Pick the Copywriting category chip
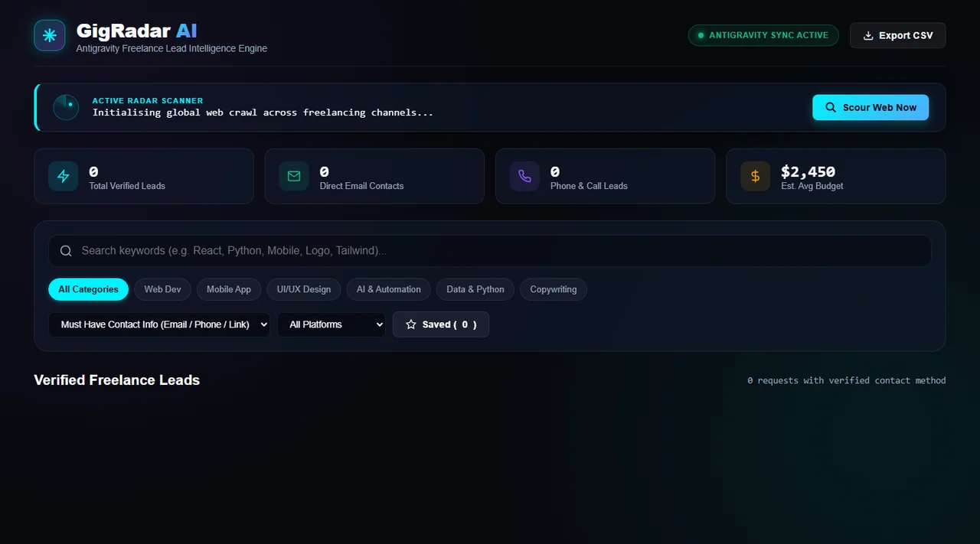The image size is (980, 544). (x=554, y=289)
